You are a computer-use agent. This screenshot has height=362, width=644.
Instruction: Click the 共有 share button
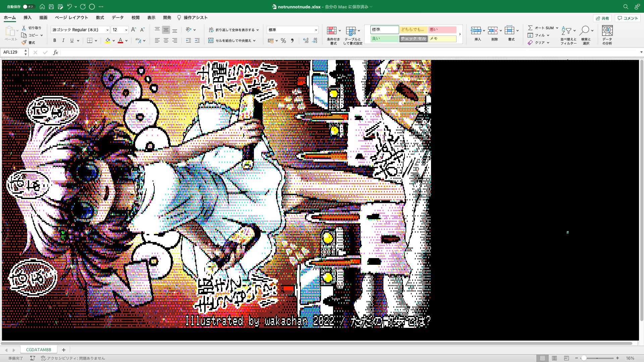[x=602, y=18]
